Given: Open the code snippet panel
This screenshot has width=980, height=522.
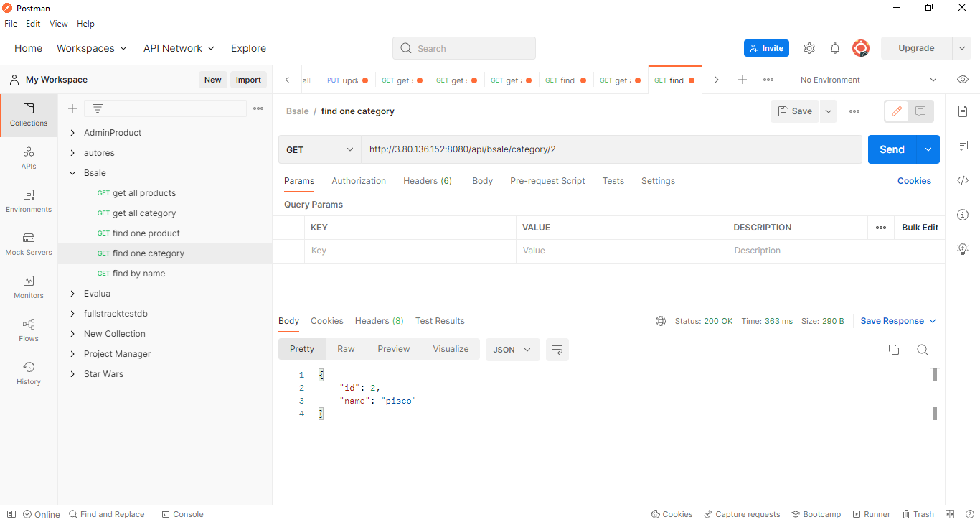Looking at the screenshot, I should pyautogui.click(x=963, y=180).
